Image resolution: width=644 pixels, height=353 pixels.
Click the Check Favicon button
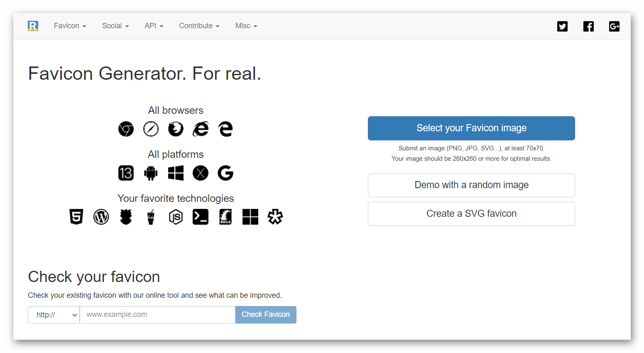[x=266, y=315]
